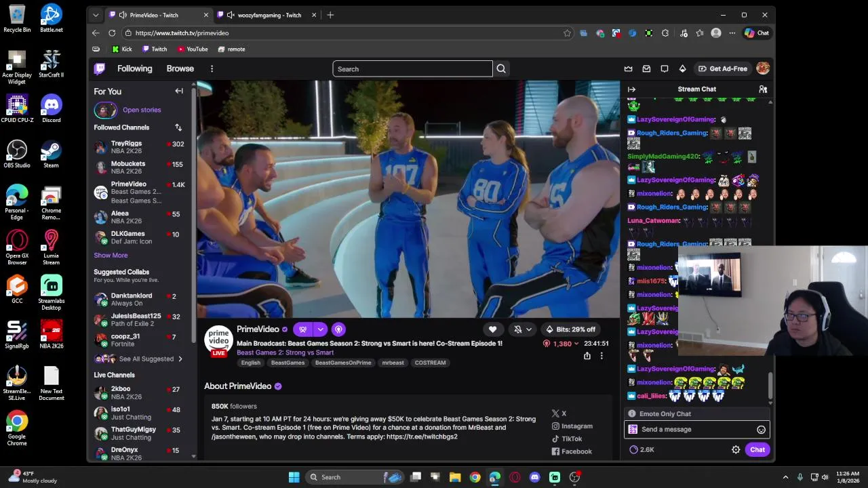
Task: Open the Discord icon in the taskbar
Action: pos(534,477)
